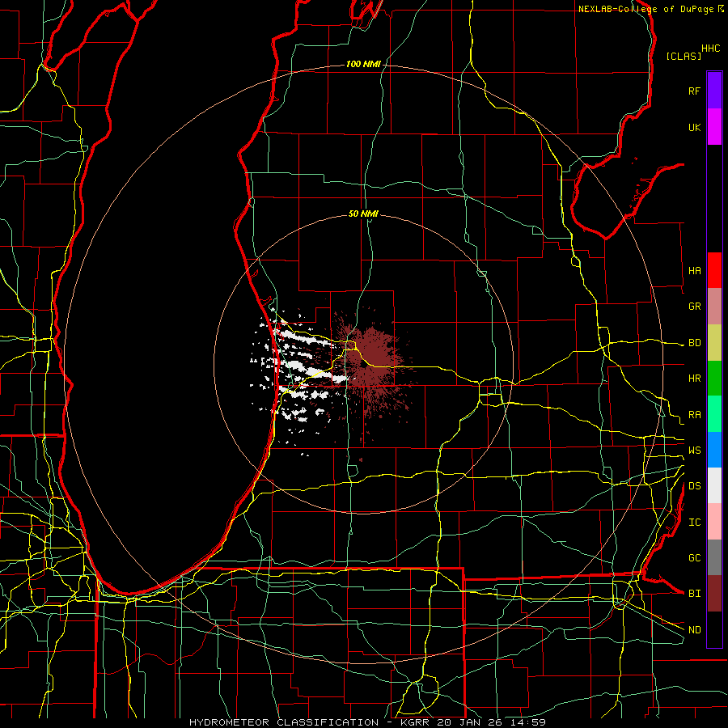The height and width of the screenshot is (728, 728).
Task: Click the GR legend color swatch
Action: point(714,307)
